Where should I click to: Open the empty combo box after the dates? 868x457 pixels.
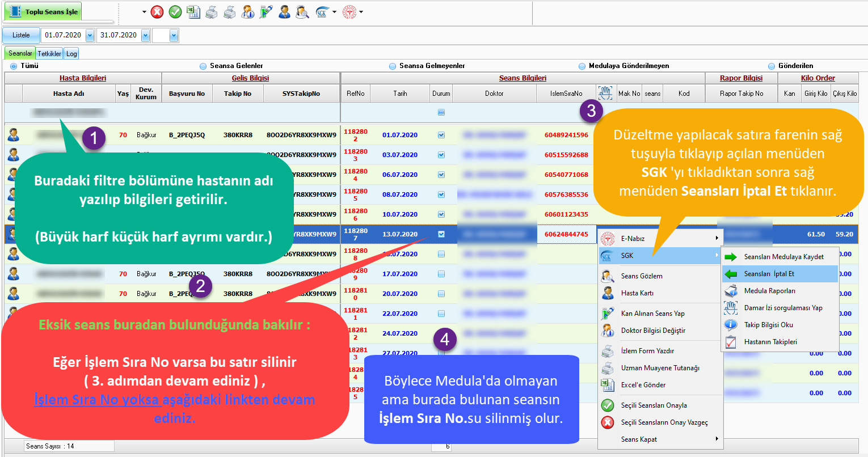coord(174,35)
